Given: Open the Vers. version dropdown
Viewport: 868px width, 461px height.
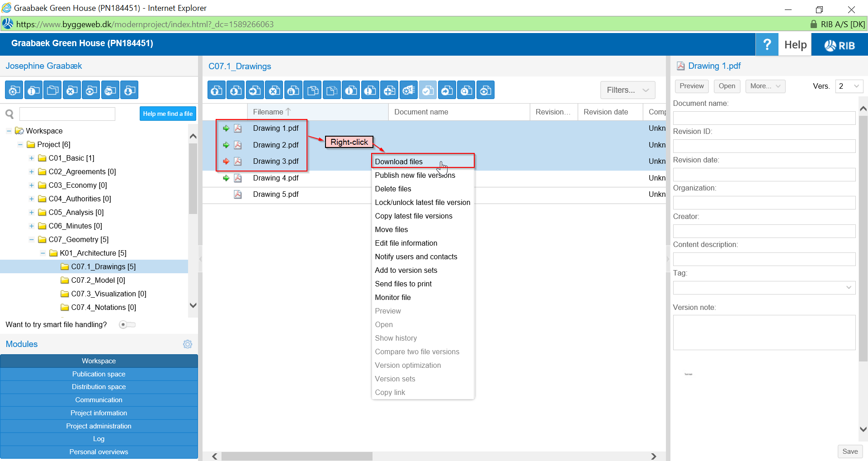Looking at the screenshot, I should [849, 86].
